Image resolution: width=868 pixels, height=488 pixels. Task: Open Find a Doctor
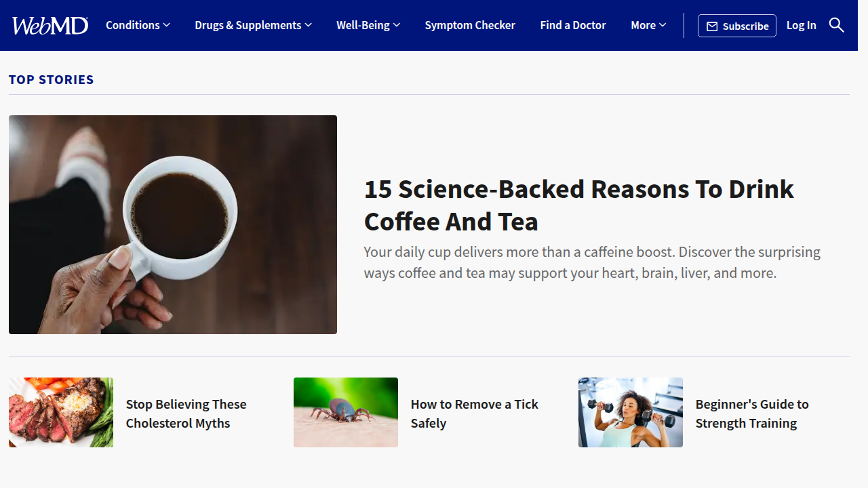click(573, 25)
